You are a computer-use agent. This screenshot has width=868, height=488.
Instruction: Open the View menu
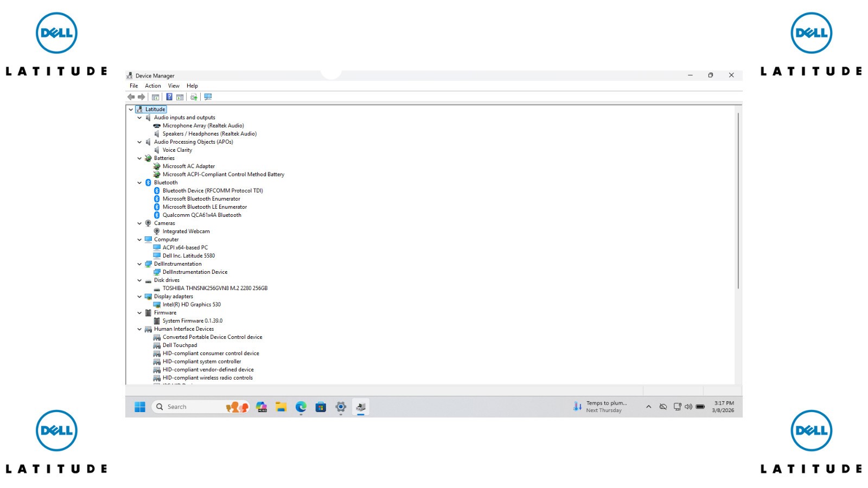174,86
